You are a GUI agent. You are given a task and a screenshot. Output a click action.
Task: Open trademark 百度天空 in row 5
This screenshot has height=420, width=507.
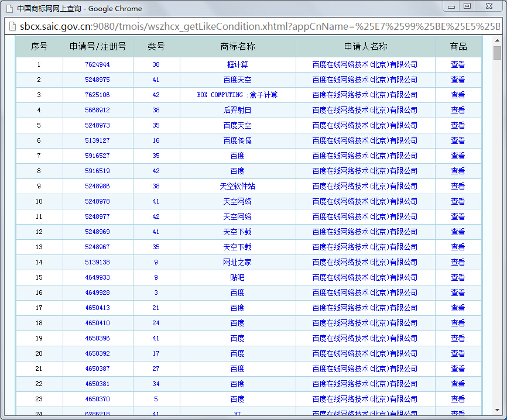click(x=237, y=125)
